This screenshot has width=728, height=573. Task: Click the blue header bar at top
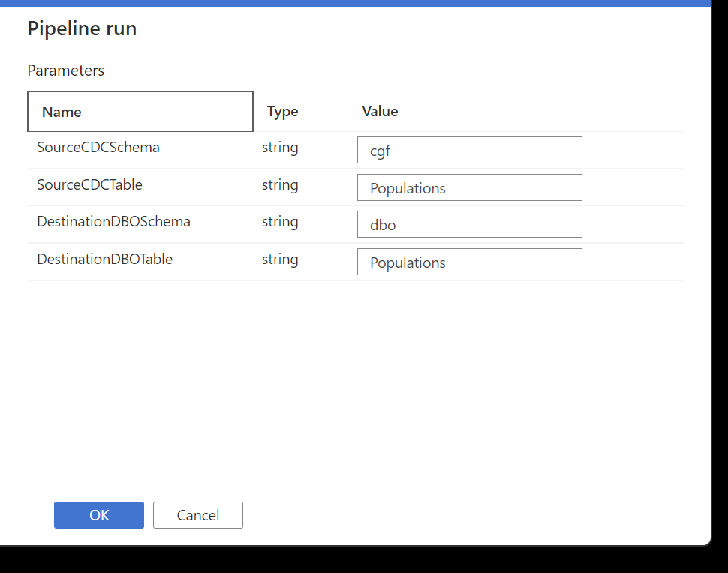coord(355,3)
